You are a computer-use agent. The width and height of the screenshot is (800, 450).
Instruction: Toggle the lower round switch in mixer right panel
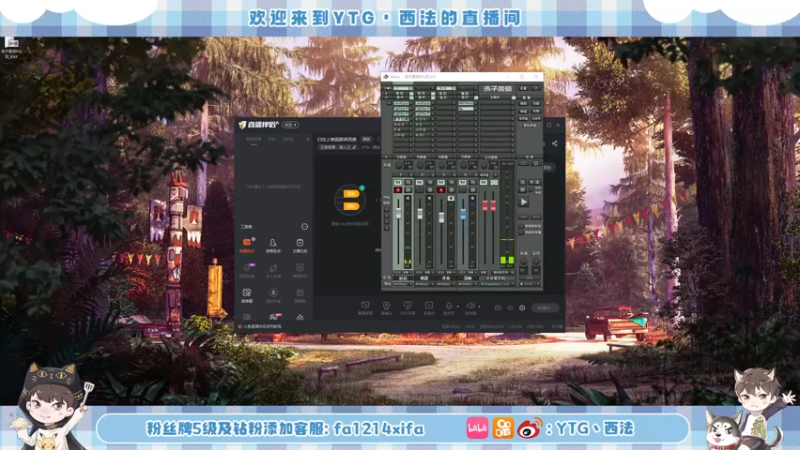point(521,233)
